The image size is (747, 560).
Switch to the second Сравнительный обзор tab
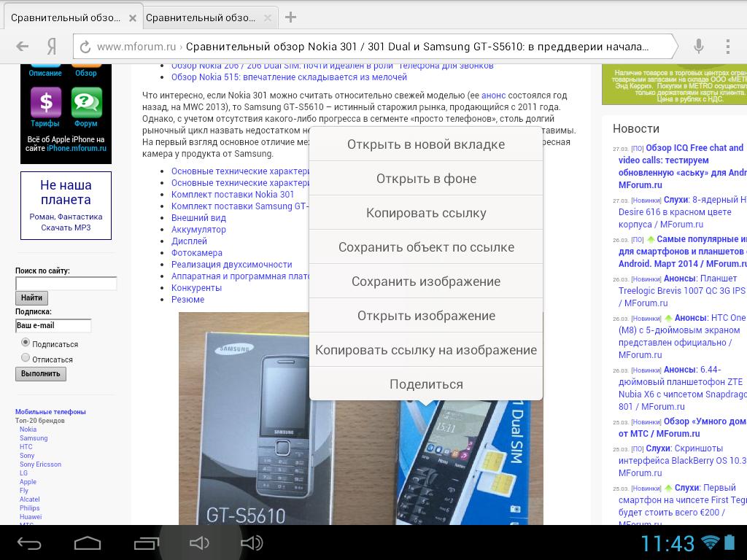pyautogui.click(x=201, y=18)
